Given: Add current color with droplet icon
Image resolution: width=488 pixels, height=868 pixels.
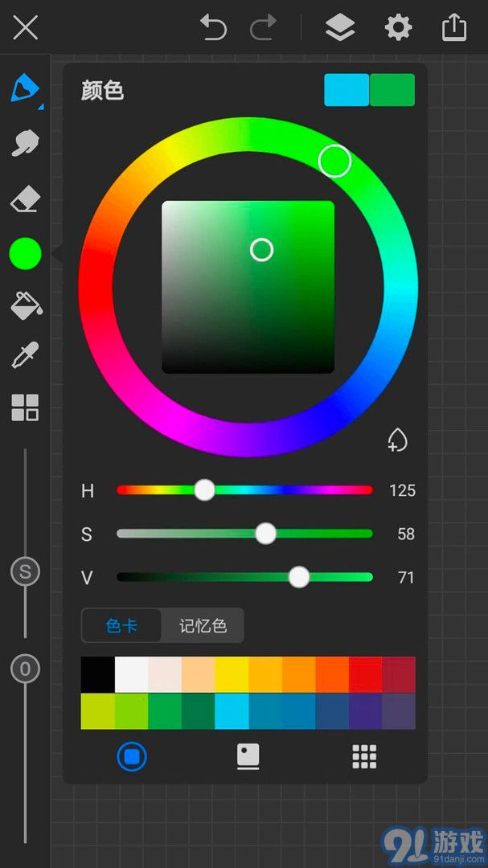Looking at the screenshot, I should coord(397,440).
